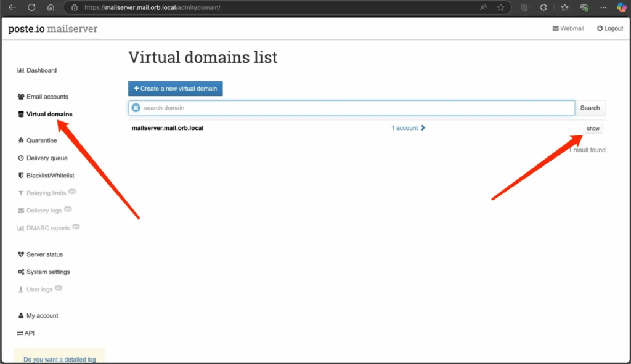
Task: Click the browser home icon
Action: tap(51, 8)
